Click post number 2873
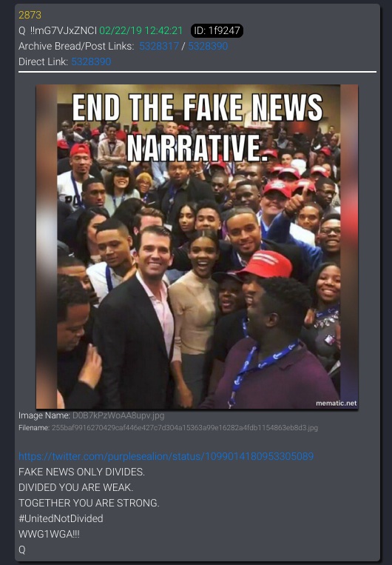The width and height of the screenshot is (392, 565). tap(30, 15)
